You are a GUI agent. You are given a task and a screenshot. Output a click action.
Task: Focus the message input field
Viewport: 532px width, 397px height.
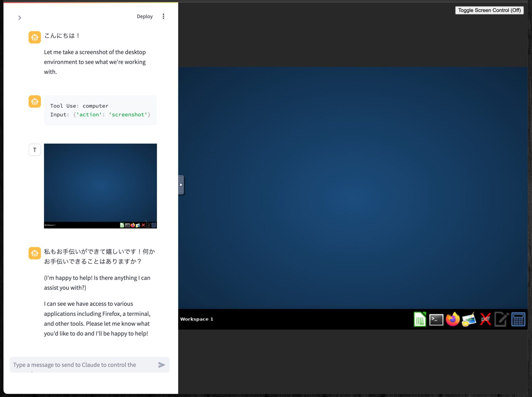[x=83, y=365]
